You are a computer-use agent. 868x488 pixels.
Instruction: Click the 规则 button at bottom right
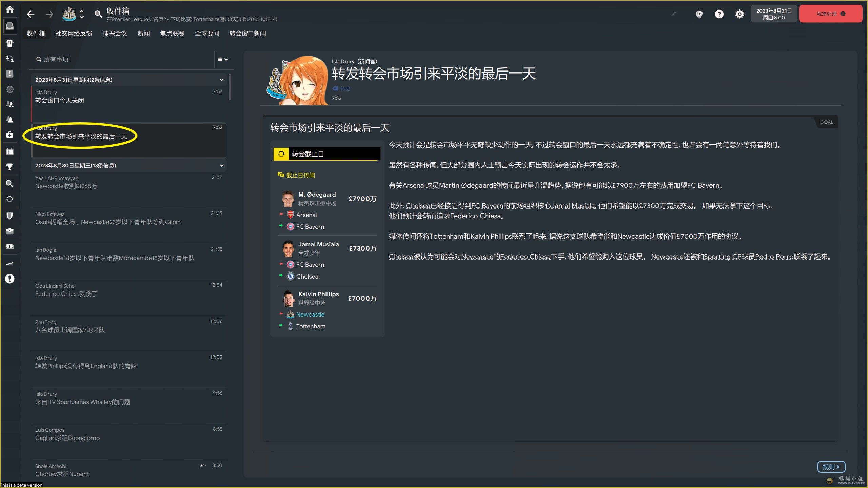pyautogui.click(x=831, y=467)
